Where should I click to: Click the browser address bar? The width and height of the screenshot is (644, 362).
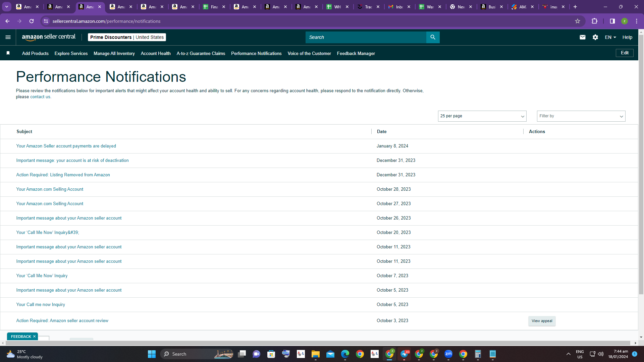tap(312, 21)
